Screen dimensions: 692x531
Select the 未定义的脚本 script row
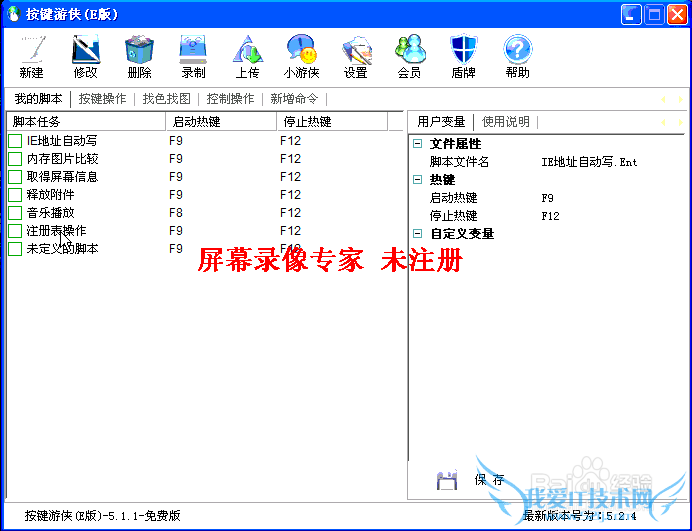pyautogui.click(x=205, y=249)
